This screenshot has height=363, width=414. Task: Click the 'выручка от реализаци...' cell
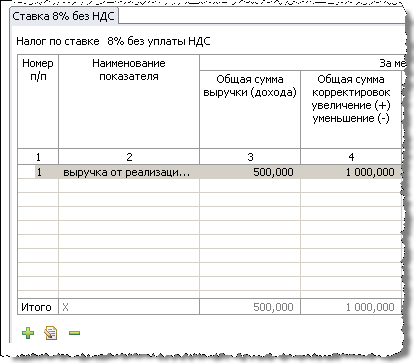pos(129,172)
